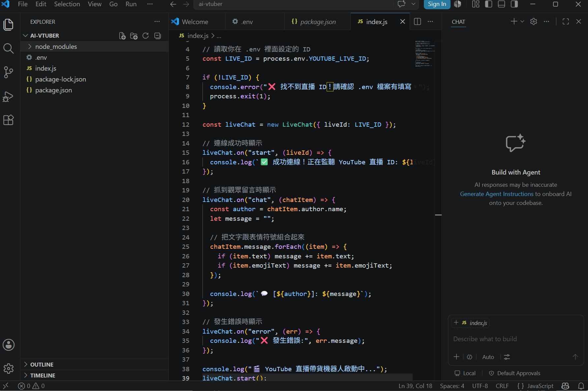The height and width of the screenshot is (391, 588).
Task: Open notifications bell in status bar
Action: point(581,386)
